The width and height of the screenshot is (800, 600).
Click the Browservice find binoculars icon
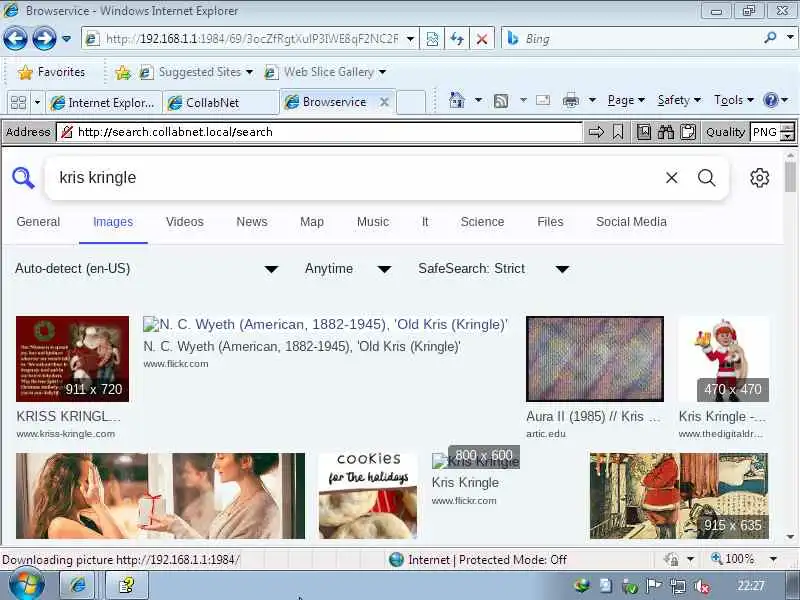pos(666,133)
